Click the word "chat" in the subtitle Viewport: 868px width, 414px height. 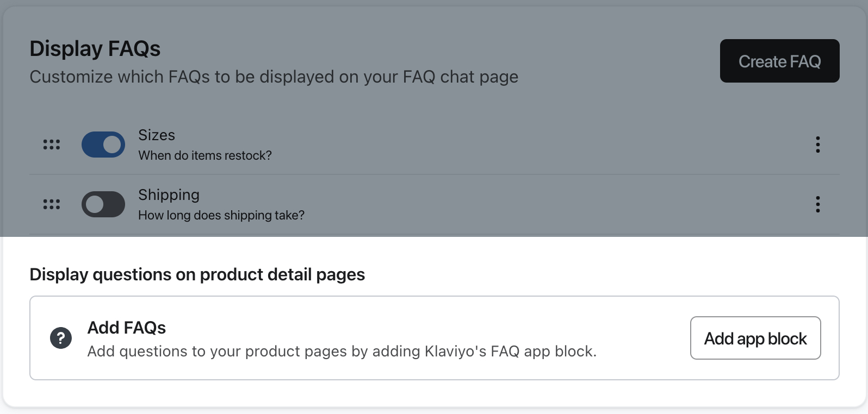coord(458,77)
